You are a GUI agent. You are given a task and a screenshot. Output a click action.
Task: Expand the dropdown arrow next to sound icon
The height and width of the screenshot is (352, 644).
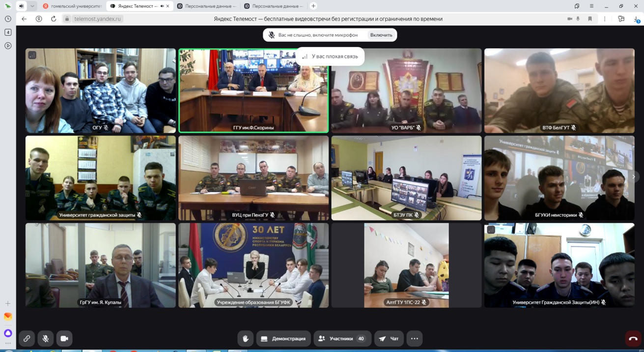(x=32, y=6)
